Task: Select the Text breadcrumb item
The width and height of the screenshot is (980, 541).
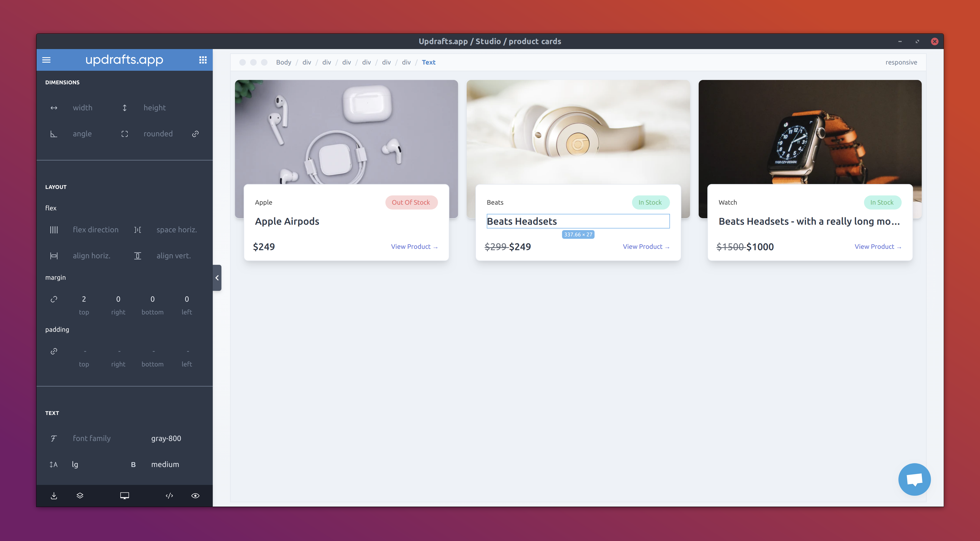Action: coord(428,62)
